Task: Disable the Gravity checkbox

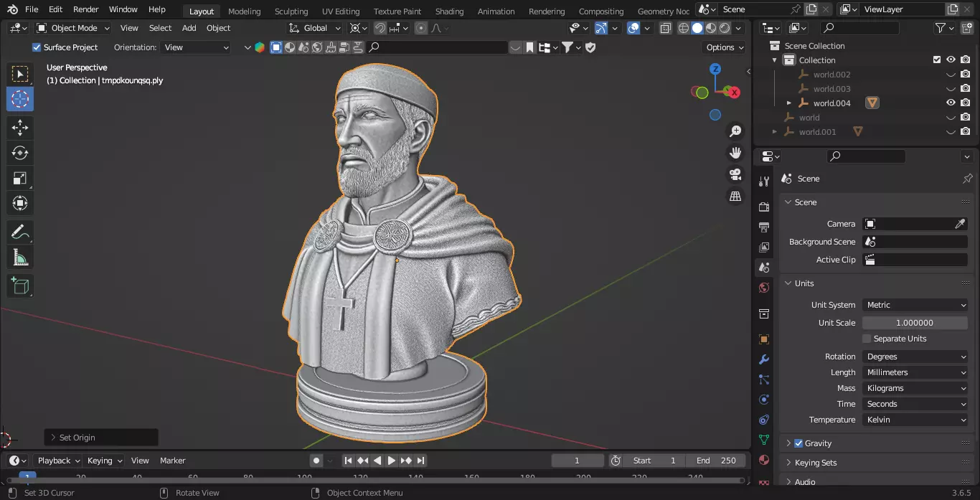Action: (x=798, y=443)
